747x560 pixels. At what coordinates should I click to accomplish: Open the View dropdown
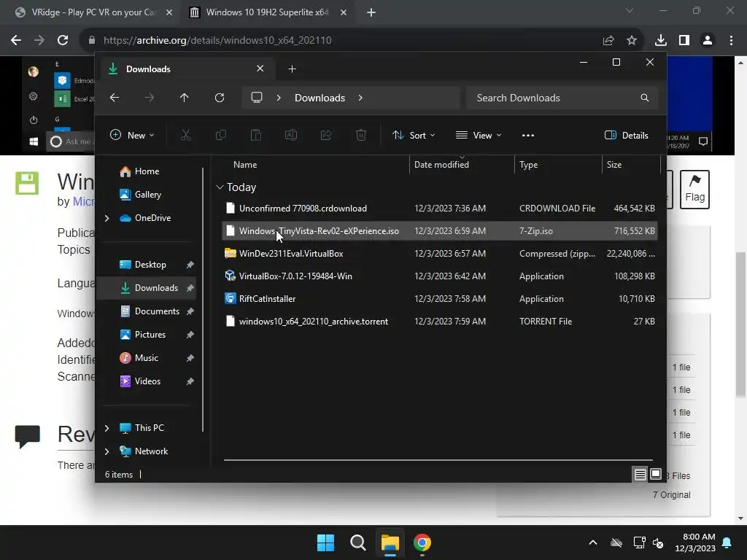(x=479, y=135)
